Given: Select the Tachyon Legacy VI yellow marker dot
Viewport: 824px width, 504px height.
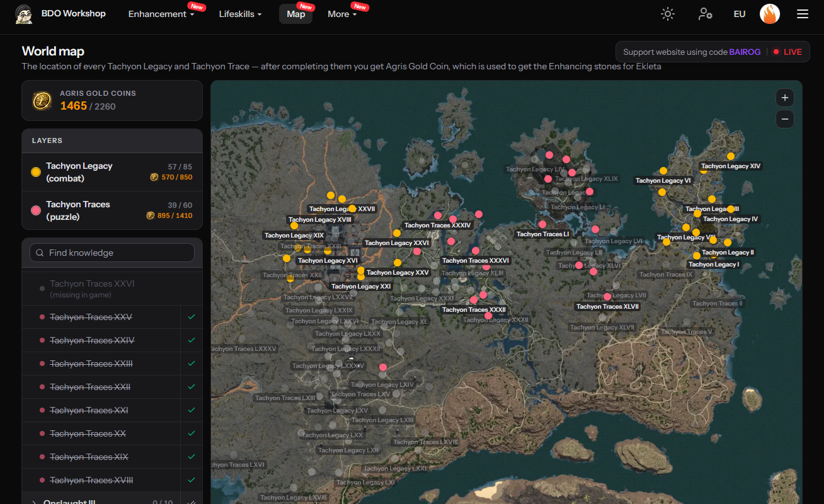Looking at the screenshot, I should tap(663, 171).
